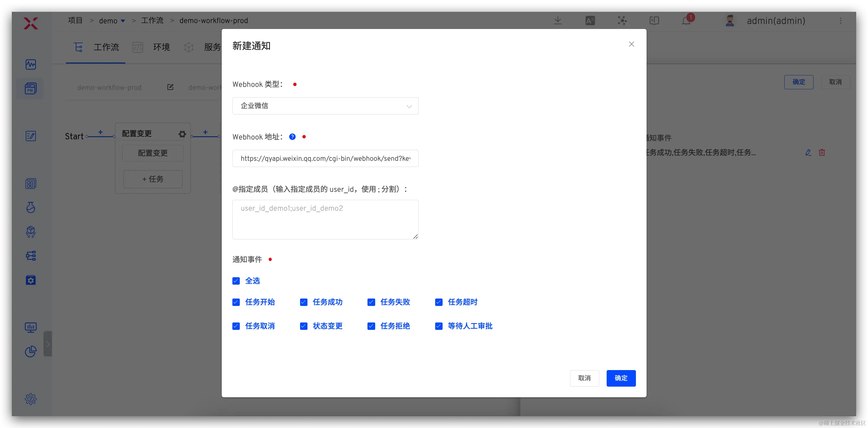The width and height of the screenshot is (868, 428).
Task: Expand the demo project dropdown arrow
Action: click(x=123, y=21)
